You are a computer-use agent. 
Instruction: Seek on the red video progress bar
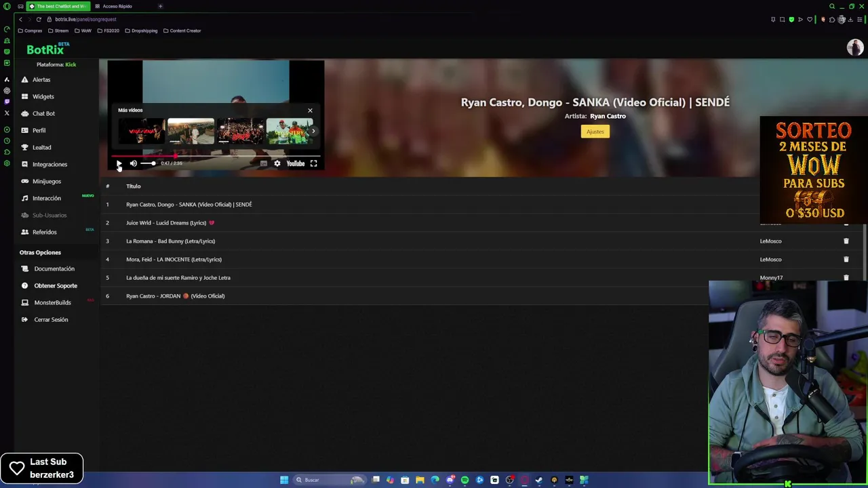click(x=216, y=156)
